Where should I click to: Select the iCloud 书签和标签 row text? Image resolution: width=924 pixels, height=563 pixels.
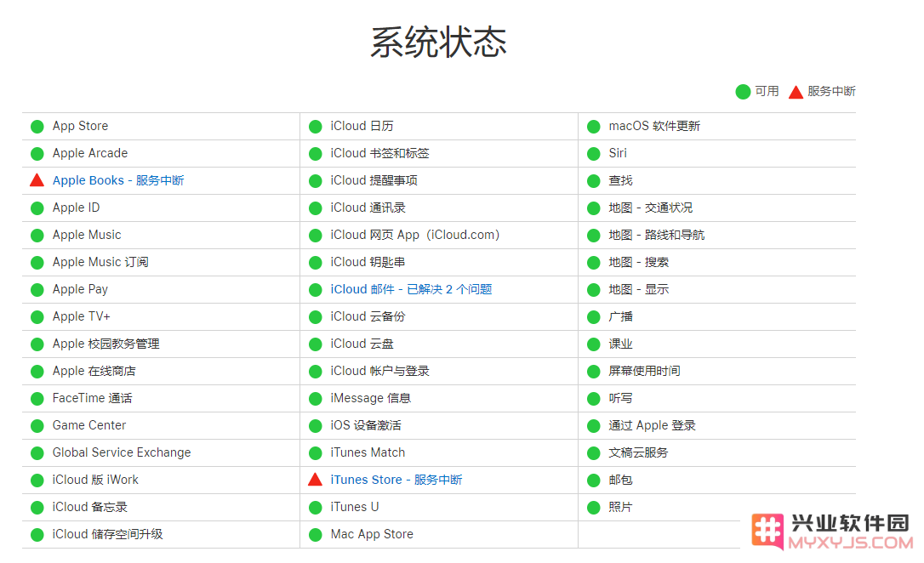pos(379,153)
